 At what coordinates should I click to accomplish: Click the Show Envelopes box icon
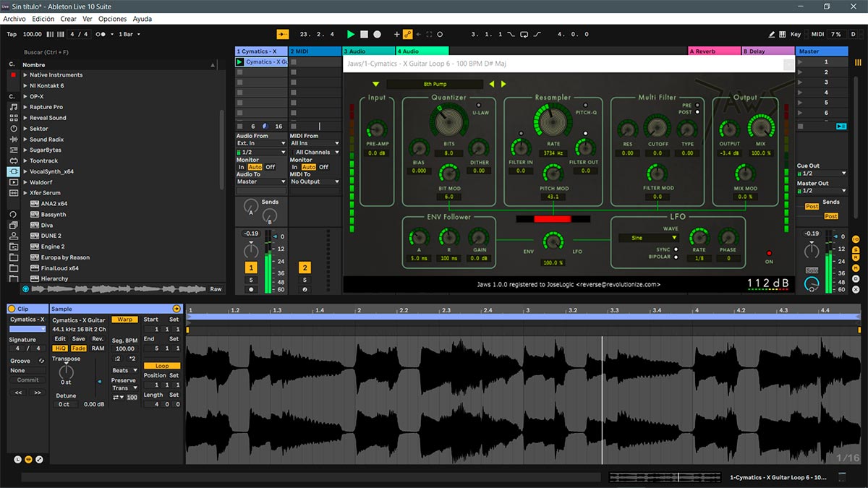[x=39, y=459]
